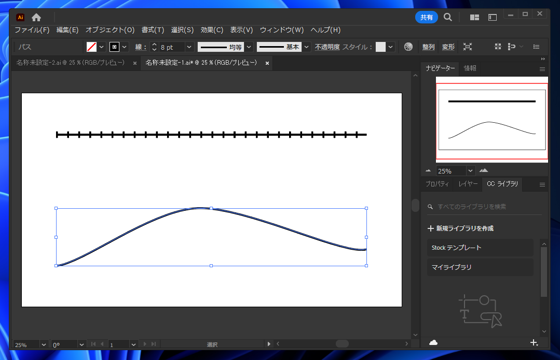Click the 整列 align button
Viewport: 560px width, 360px height.
(428, 47)
